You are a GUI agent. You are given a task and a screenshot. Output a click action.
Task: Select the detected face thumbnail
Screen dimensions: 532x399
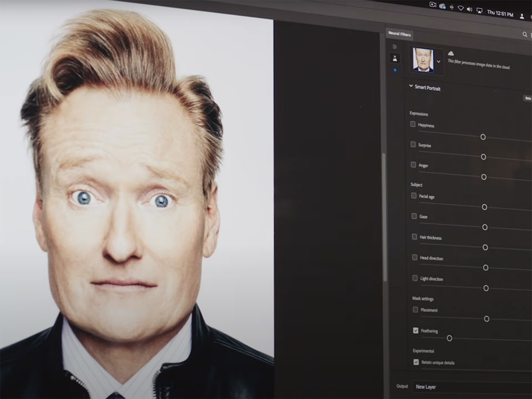click(423, 60)
